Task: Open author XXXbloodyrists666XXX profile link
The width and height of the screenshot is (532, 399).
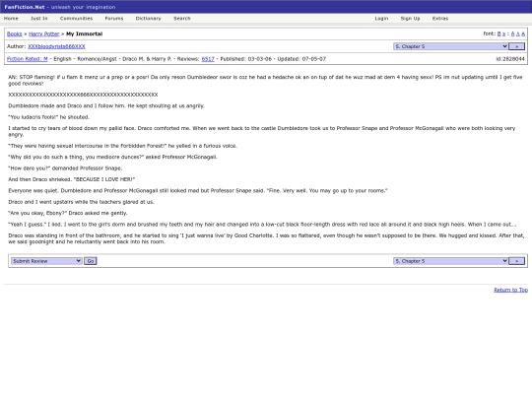Action: pos(56,46)
